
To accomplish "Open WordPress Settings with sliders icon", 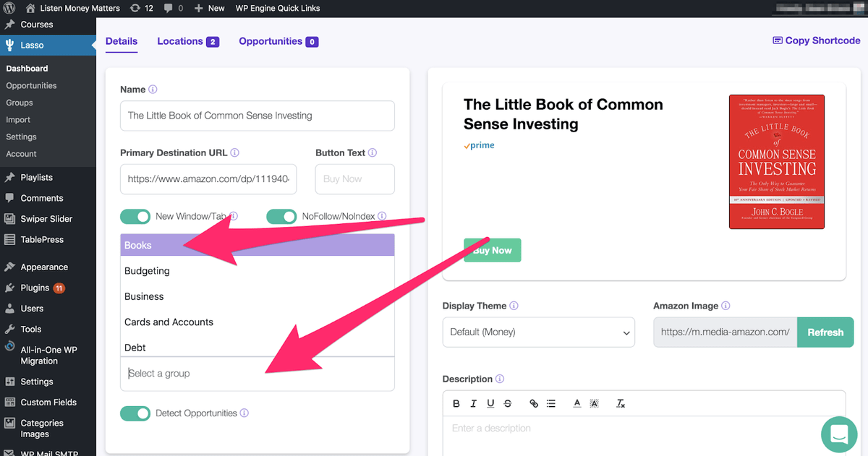I will point(36,382).
